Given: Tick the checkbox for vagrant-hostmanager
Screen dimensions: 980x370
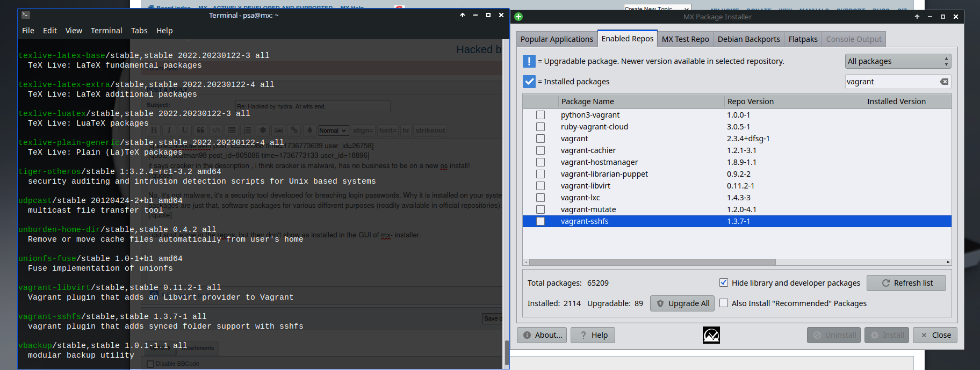Looking at the screenshot, I should pos(541,162).
